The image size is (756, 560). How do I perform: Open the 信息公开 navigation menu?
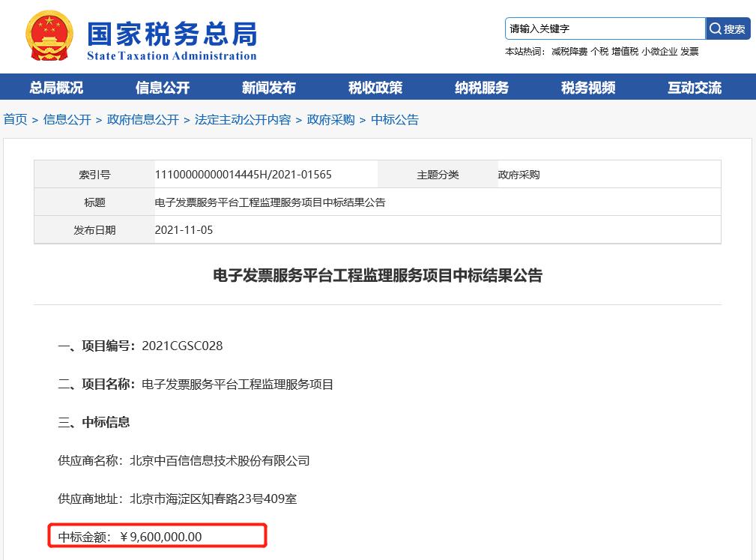[162, 87]
